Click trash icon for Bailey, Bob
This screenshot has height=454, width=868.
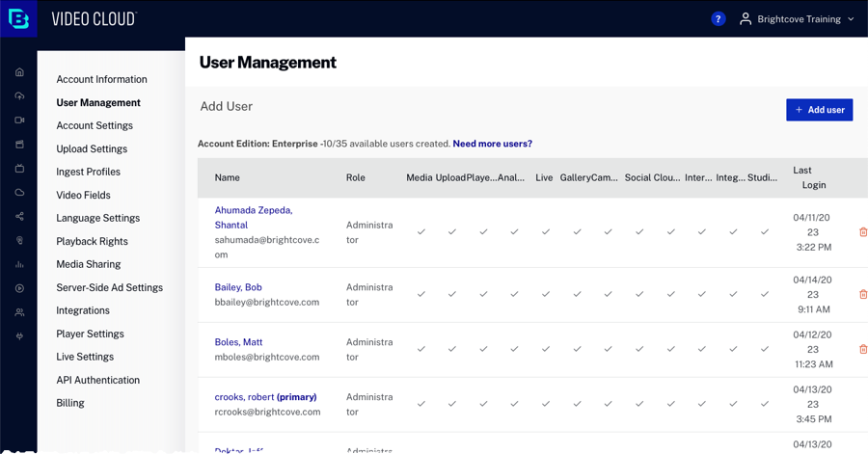(x=862, y=294)
